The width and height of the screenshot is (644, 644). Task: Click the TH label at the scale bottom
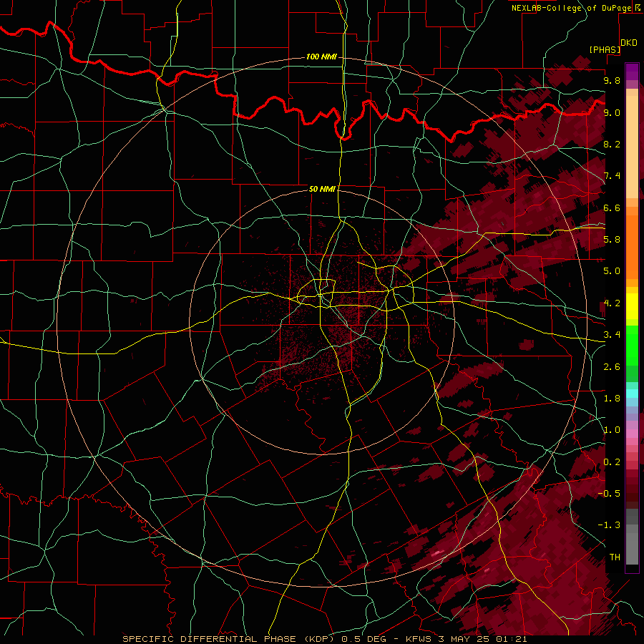click(615, 557)
